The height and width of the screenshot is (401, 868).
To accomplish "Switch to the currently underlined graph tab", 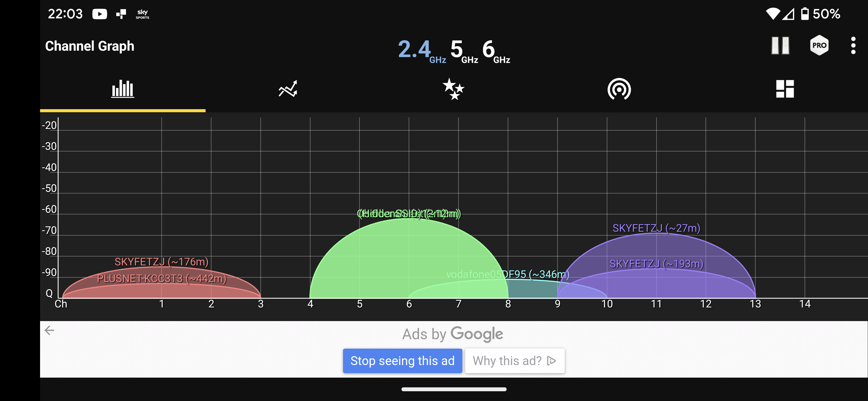I will click(x=122, y=89).
